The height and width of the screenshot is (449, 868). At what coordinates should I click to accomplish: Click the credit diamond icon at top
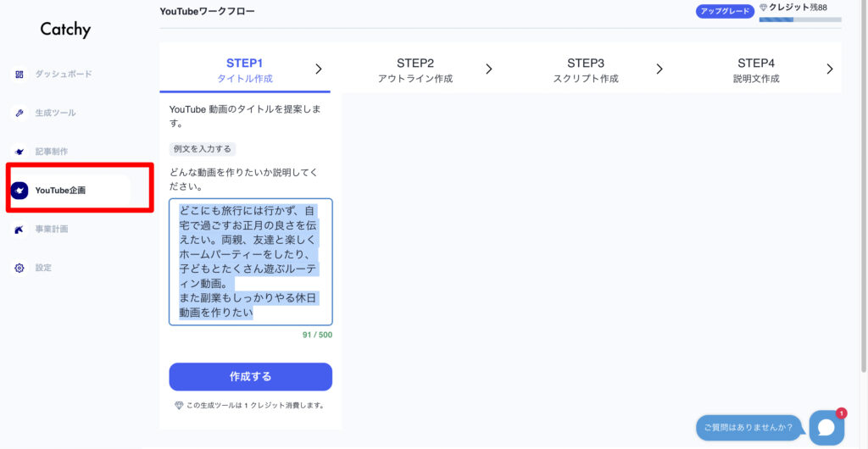click(x=763, y=8)
